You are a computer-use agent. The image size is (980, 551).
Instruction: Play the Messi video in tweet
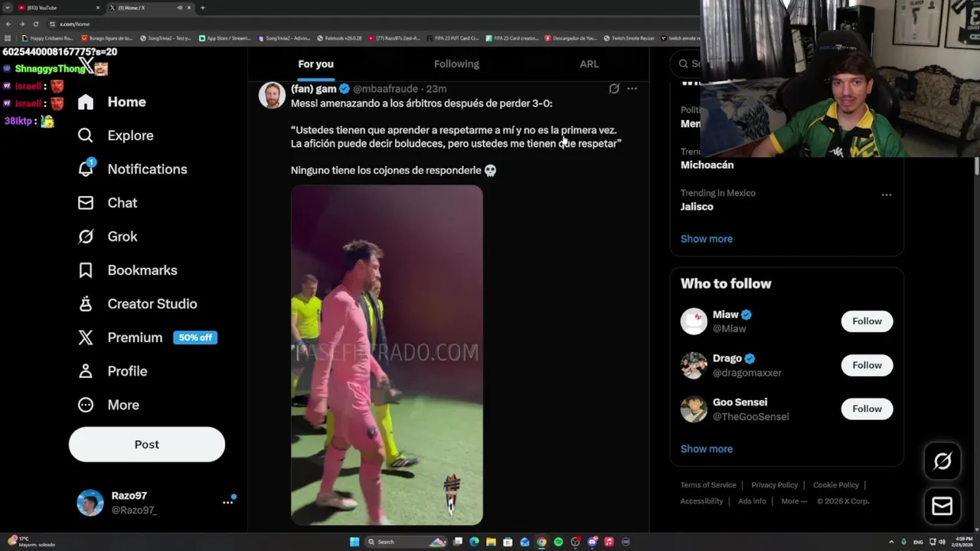[x=387, y=355]
